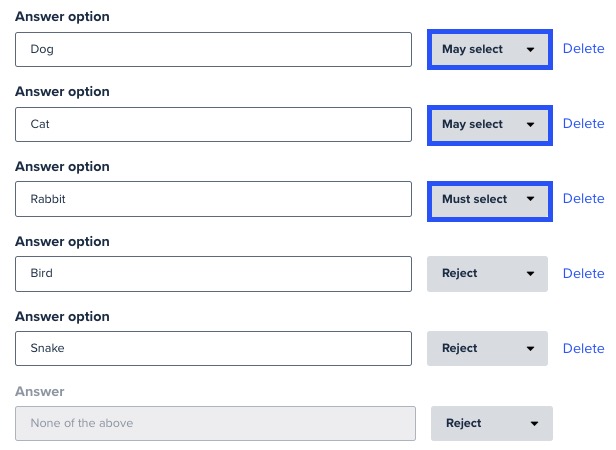Open the Bird option's Reject dropdown
The height and width of the screenshot is (450, 616).
click(x=487, y=273)
